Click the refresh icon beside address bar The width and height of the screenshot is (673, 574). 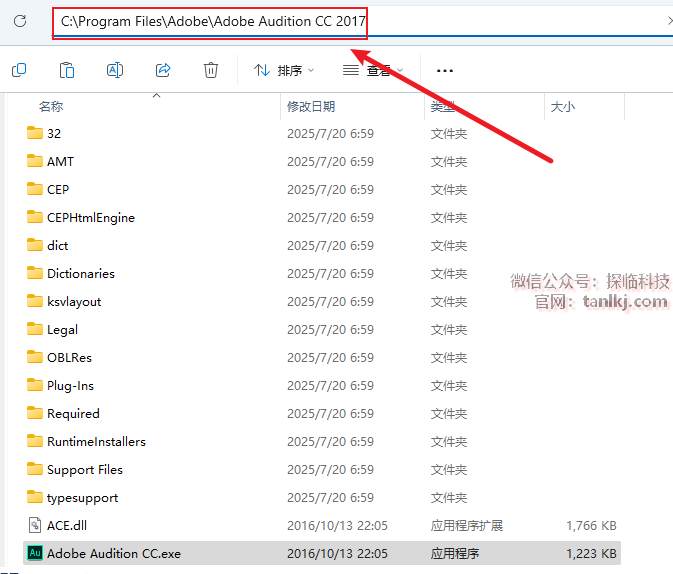tap(20, 21)
